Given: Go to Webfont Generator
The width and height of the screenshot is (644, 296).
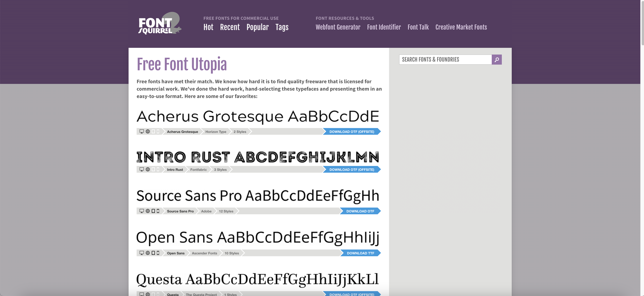Looking at the screenshot, I should tap(338, 27).
